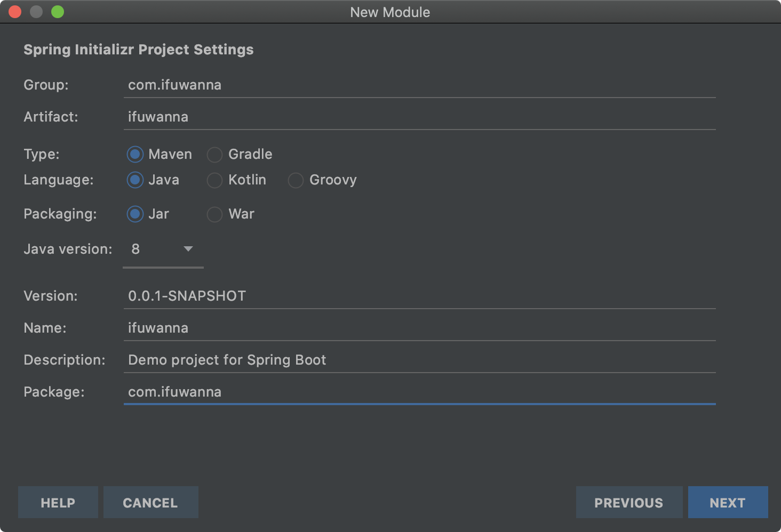781x532 pixels.
Task: Click the CANCEL button
Action: pyautogui.click(x=150, y=502)
